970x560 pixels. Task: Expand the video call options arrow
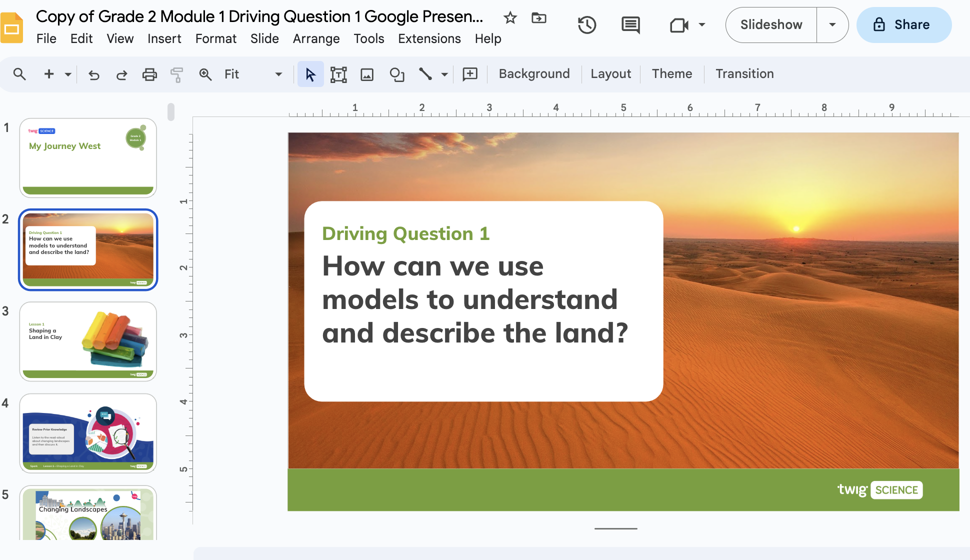coord(702,24)
